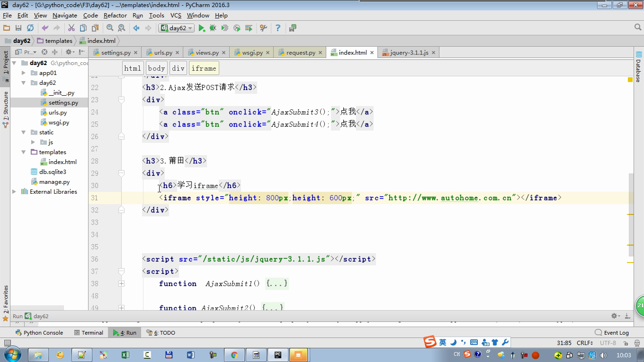Expand folded AjaxSubmit1 function at line 38

point(121,283)
